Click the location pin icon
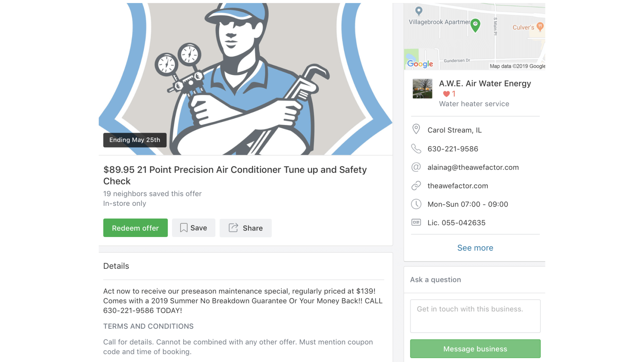Viewport: 644px width, 362px height. (x=416, y=129)
